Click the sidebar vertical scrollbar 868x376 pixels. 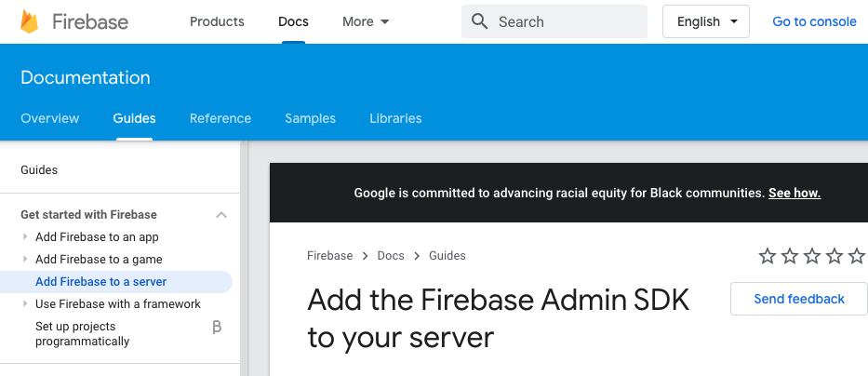click(244, 258)
